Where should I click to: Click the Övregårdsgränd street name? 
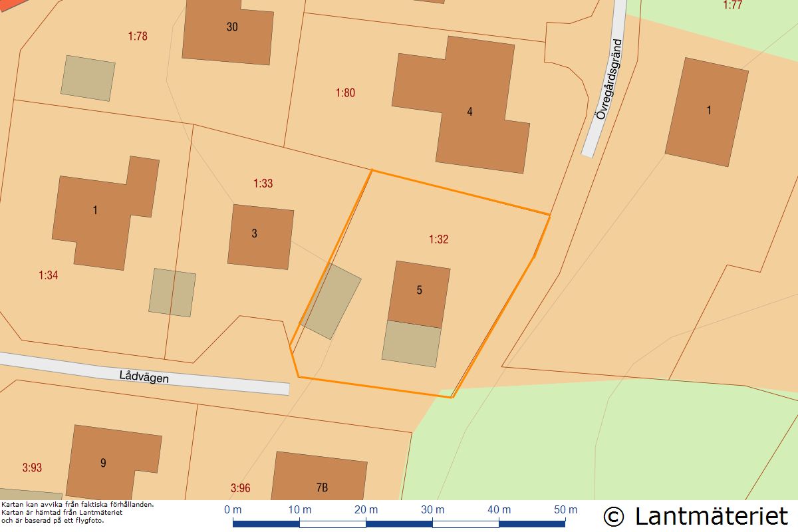click(x=608, y=79)
